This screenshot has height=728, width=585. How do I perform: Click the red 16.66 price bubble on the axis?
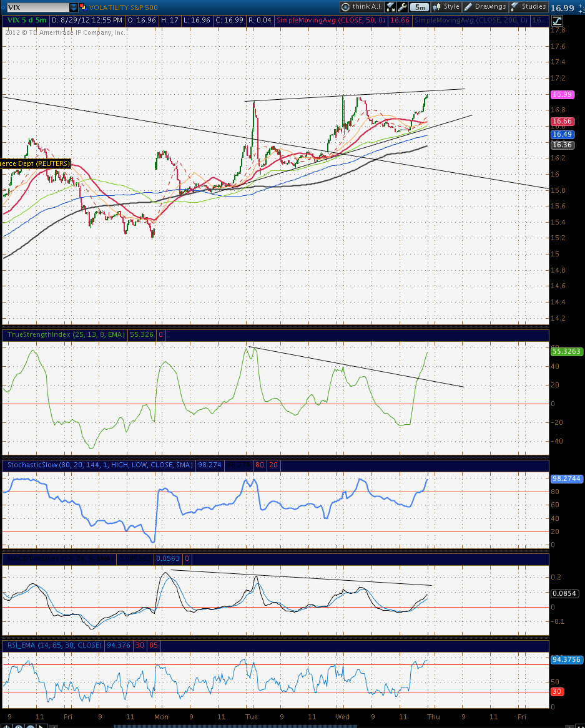pos(563,122)
